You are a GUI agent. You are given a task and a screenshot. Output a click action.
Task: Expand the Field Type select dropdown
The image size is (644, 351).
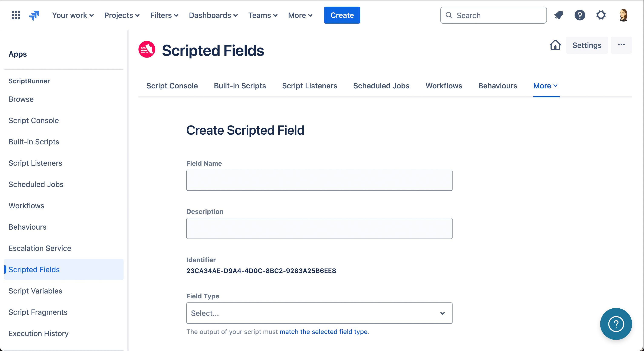[319, 313]
